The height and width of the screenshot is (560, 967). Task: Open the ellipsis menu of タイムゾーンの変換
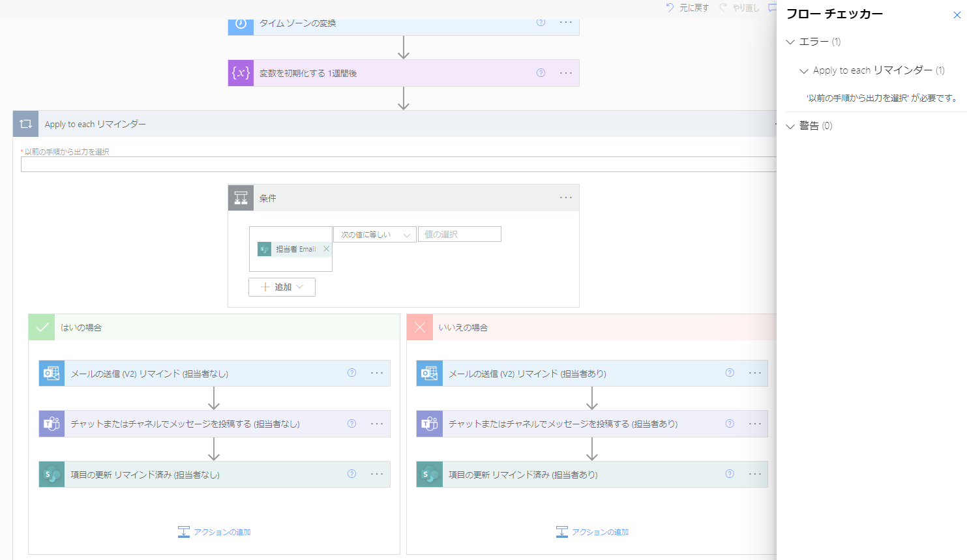pos(565,23)
